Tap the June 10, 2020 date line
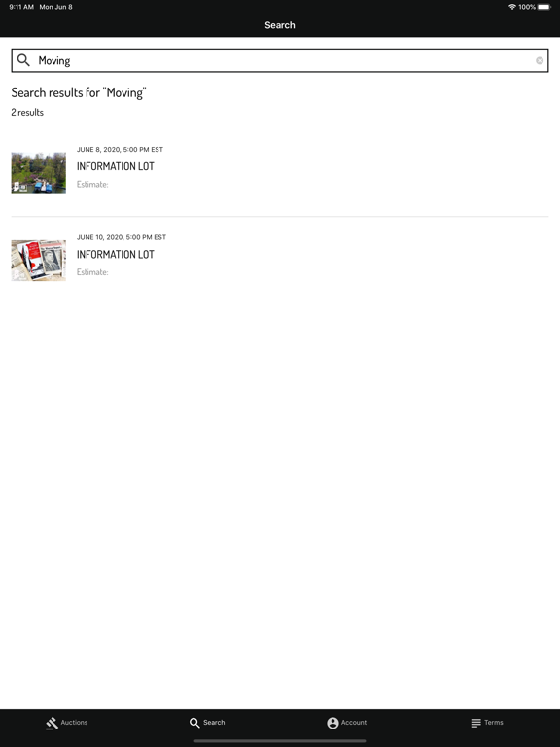This screenshot has height=747, width=560. pos(122,237)
